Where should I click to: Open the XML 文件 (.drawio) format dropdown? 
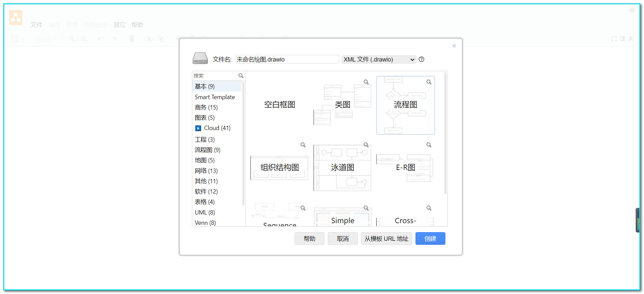point(379,59)
